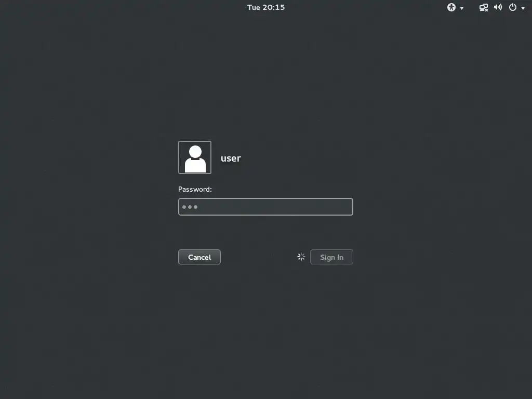Click the sound waves of the volume icon
The height and width of the screenshot is (399, 532).
click(x=500, y=7)
